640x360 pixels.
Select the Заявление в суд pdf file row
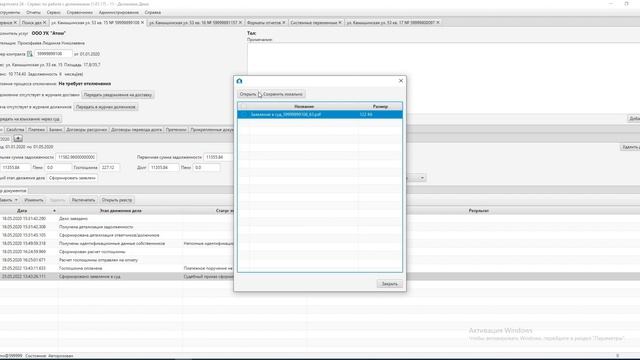pos(320,115)
